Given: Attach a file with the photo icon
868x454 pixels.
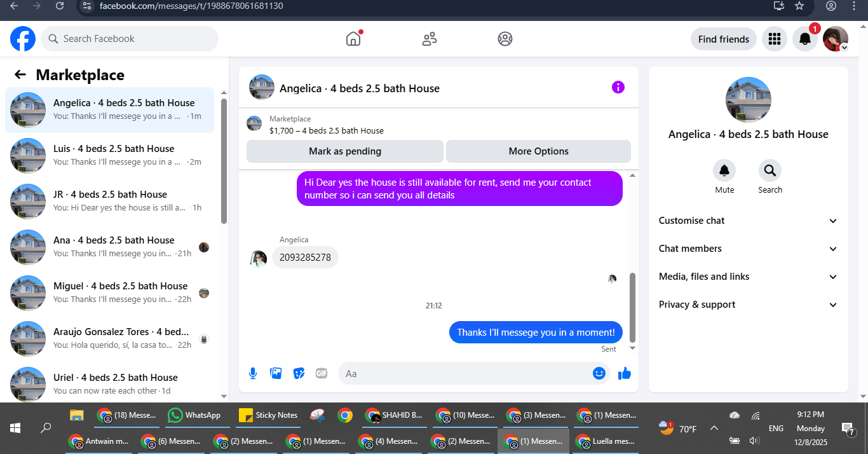Looking at the screenshot, I should (276, 373).
